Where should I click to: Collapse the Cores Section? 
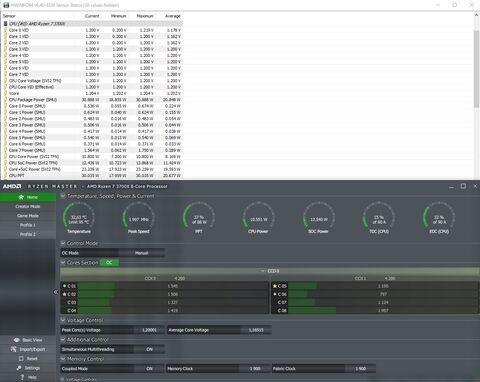(x=63, y=263)
